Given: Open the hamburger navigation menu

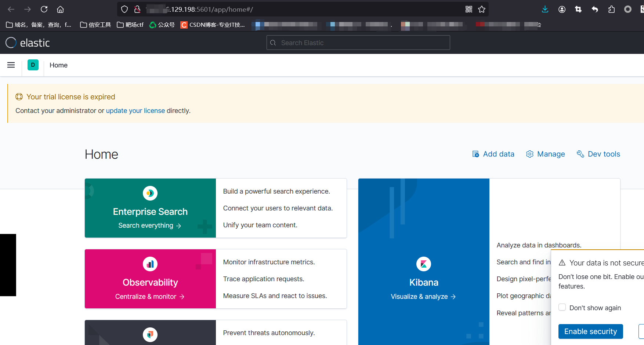Looking at the screenshot, I should click(11, 65).
